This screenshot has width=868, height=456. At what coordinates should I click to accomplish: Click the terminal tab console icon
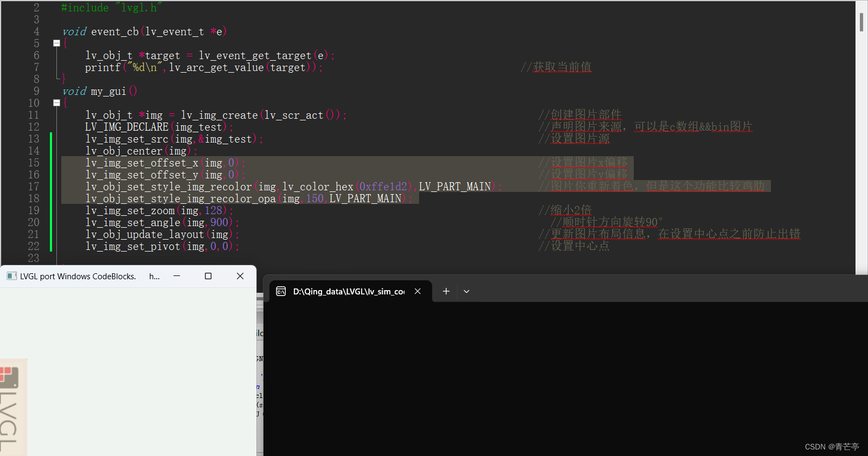281,292
